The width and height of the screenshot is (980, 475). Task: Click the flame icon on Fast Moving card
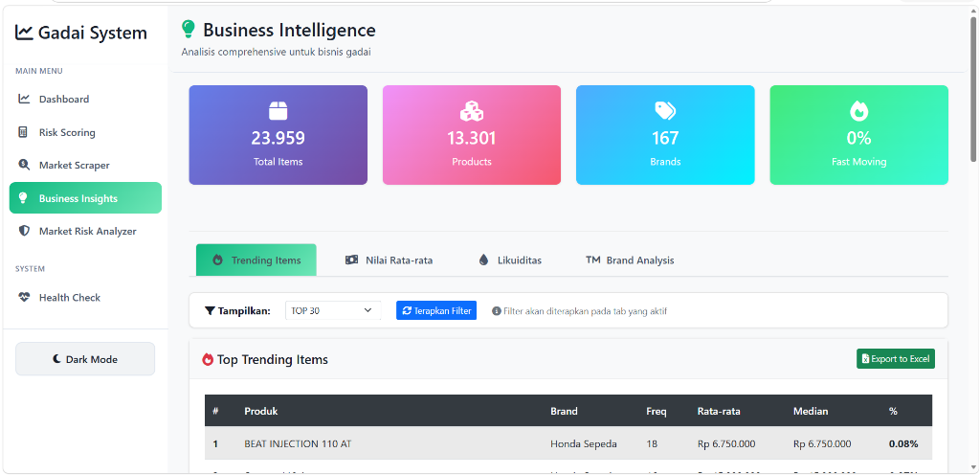pyautogui.click(x=858, y=111)
